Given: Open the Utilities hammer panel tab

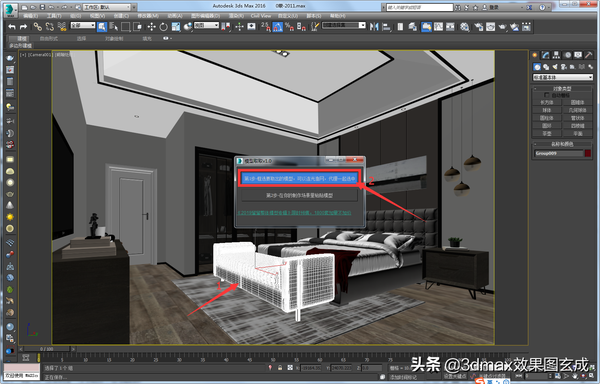Looking at the screenshot, I should point(589,55).
